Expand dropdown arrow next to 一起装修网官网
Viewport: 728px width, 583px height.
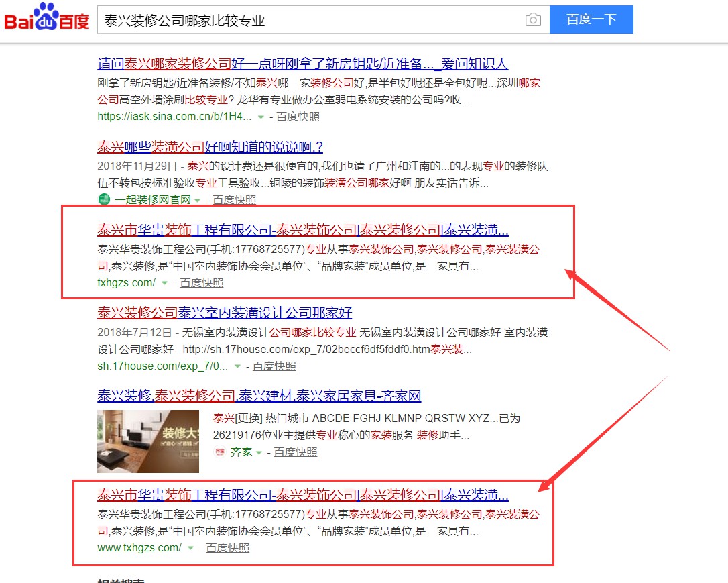click(x=197, y=200)
